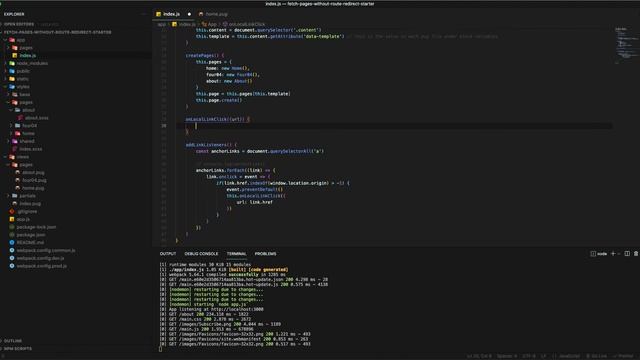Image resolution: width=640 pixels, height=360 pixels.
Task: Click the package-lock.json file icon
Action: tap(12, 227)
